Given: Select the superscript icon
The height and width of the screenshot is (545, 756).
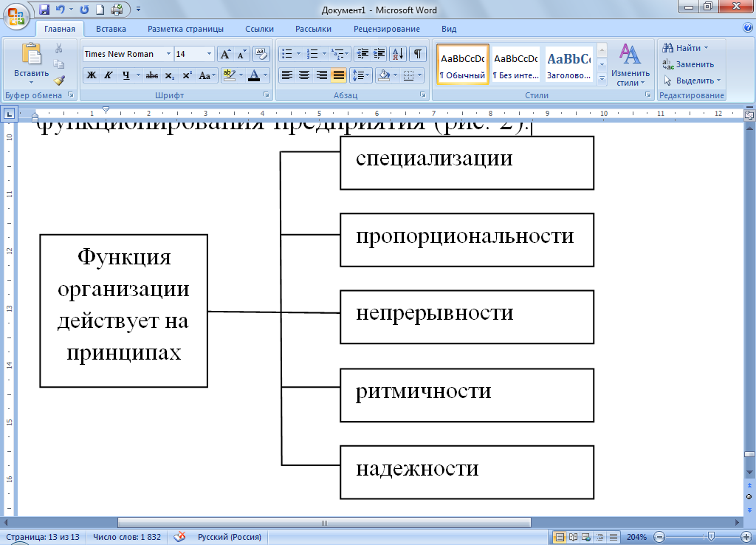Looking at the screenshot, I should (186, 75).
